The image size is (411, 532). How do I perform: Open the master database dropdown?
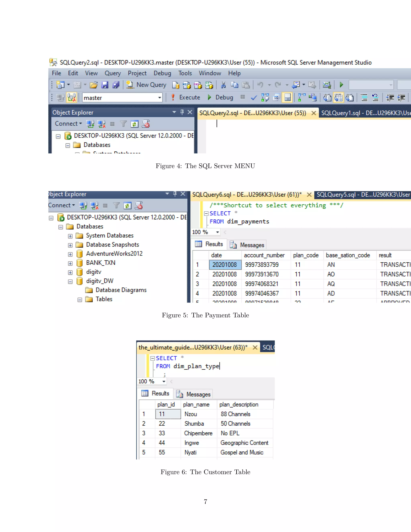(160, 98)
